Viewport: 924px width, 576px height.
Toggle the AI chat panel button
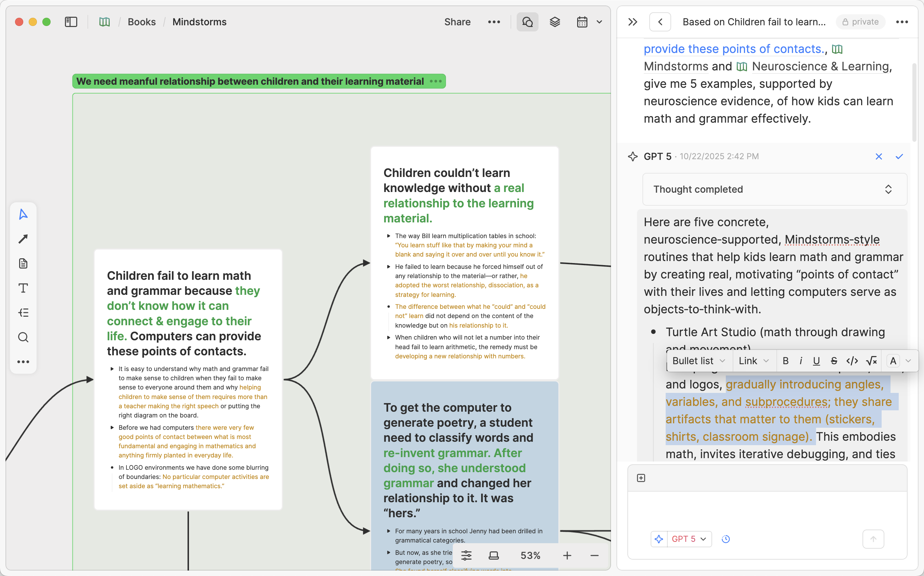[x=527, y=22]
